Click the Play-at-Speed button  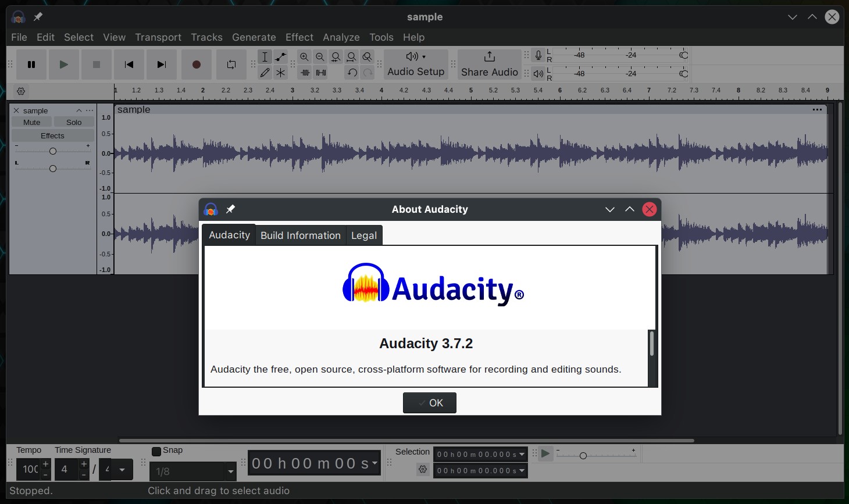tap(545, 453)
